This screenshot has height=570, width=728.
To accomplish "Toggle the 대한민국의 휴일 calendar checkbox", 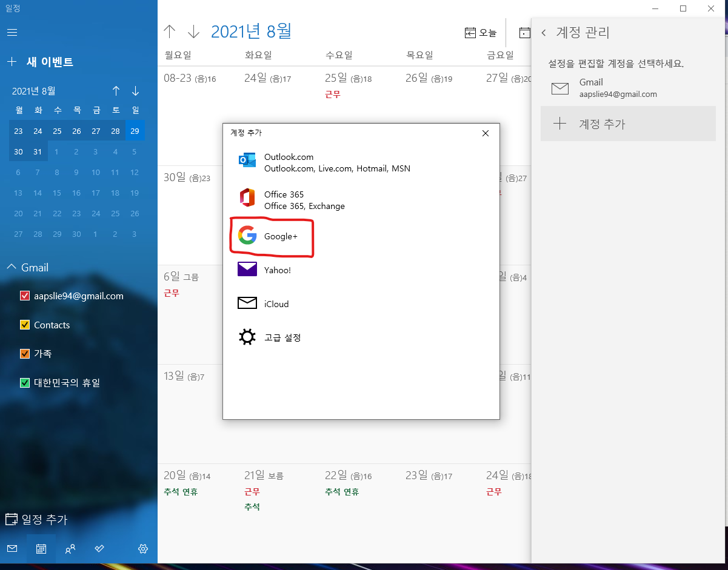I will (x=25, y=383).
